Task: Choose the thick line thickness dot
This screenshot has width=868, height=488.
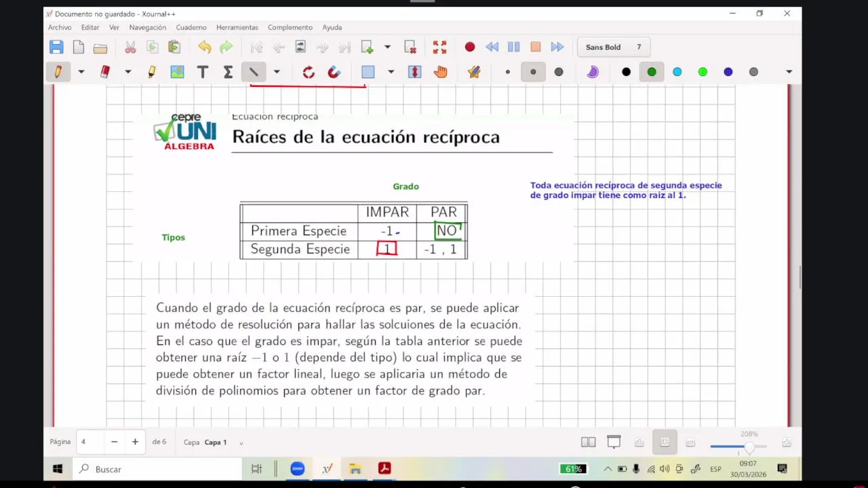Action: click(559, 72)
